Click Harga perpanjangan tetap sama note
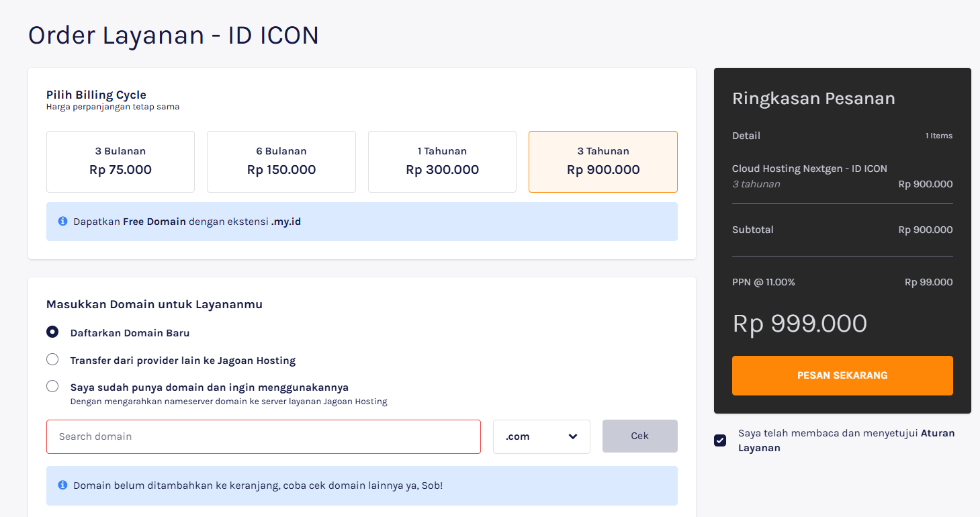This screenshot has height=517, width=980. click(113, 107)
